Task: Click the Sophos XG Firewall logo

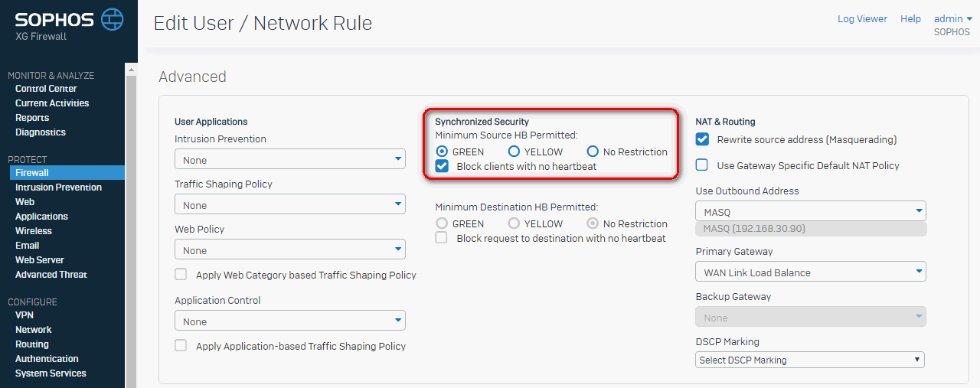Action: [69, 24]
